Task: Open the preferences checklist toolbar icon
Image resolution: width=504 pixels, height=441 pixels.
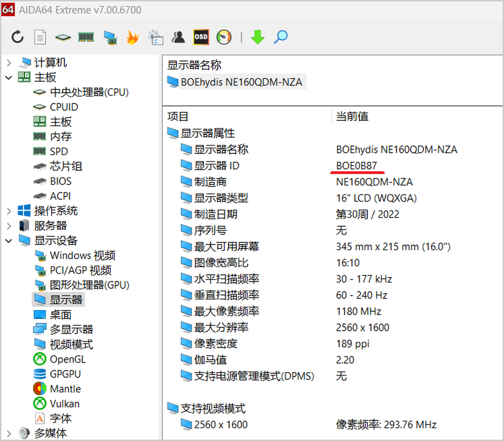Action: point(156,37)
